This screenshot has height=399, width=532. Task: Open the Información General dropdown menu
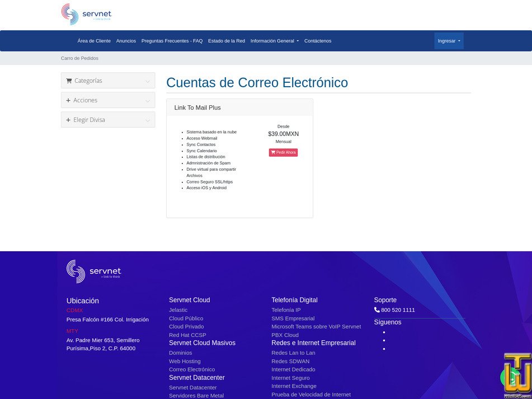click(275, 41)
